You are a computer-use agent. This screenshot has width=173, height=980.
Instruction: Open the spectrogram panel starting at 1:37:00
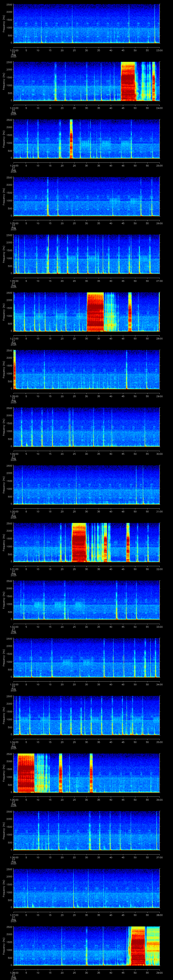(87, 888)
